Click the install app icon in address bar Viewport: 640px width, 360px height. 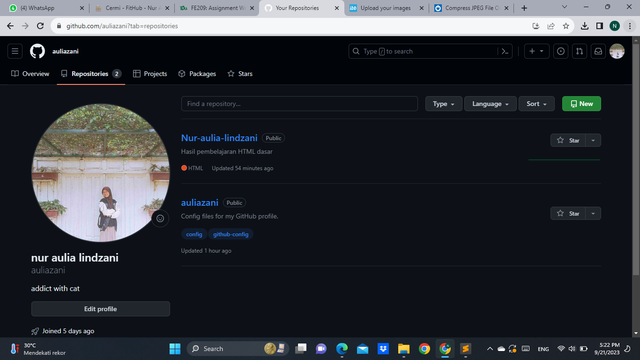[x=536, y=26]
